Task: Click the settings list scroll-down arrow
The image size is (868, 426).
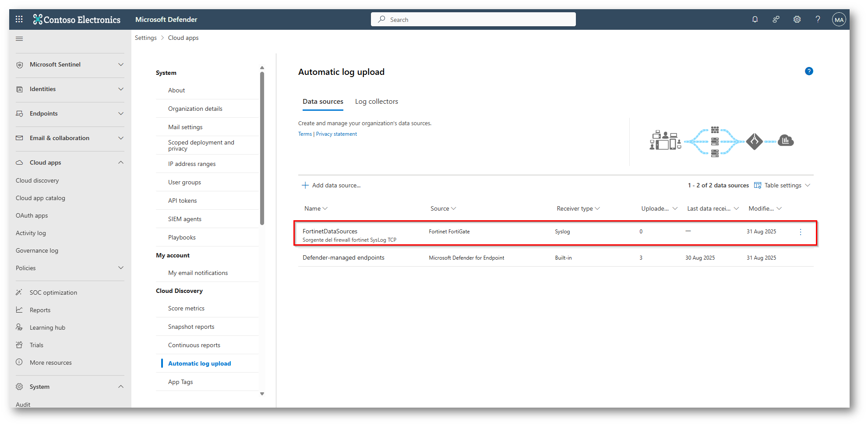Action: [x=262, y=394]
